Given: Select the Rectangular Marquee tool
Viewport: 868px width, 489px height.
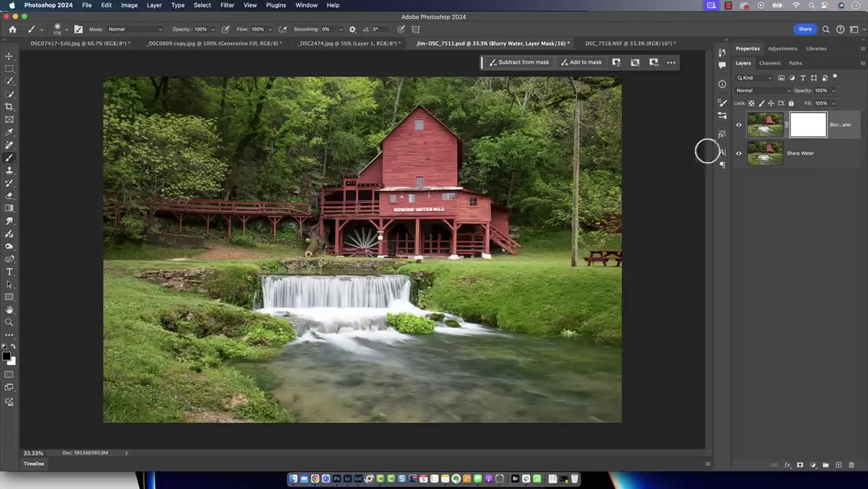Looking at the screenshot, I should click(9, 69).
